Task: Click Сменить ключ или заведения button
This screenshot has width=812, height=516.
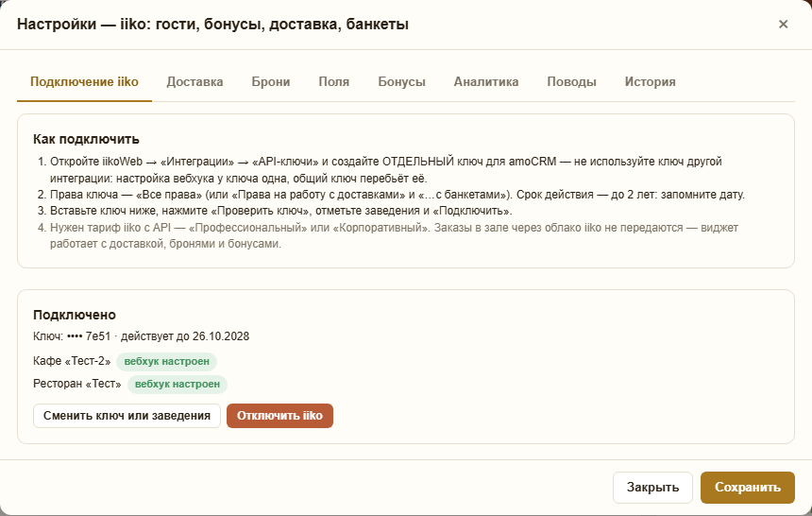Action: (x=127, y=416)
